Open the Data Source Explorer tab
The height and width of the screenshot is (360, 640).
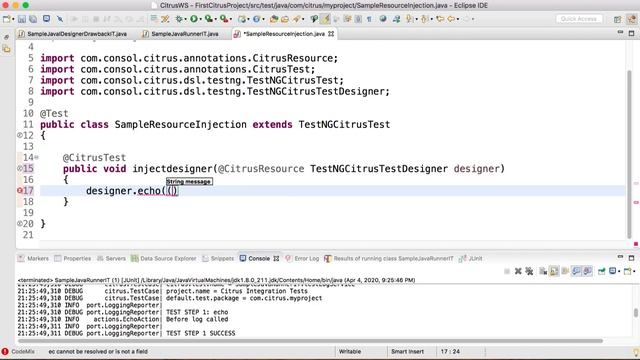tap(163, 258)
